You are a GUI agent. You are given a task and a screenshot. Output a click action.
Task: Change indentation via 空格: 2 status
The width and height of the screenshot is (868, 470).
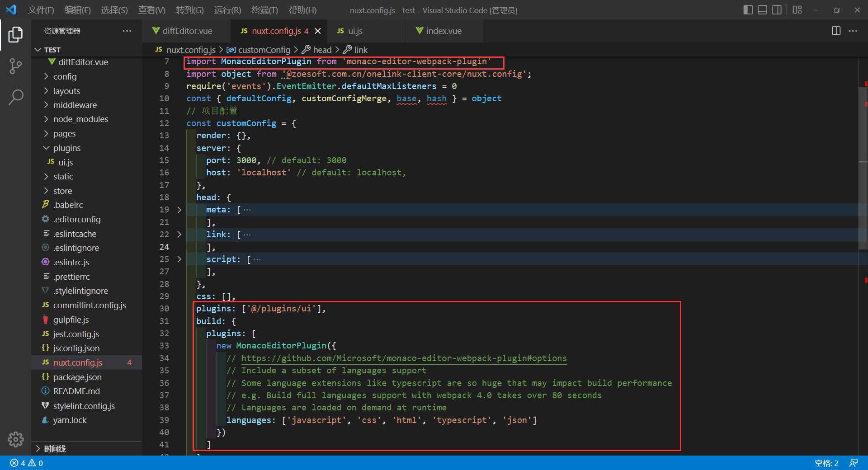[826, 463]
